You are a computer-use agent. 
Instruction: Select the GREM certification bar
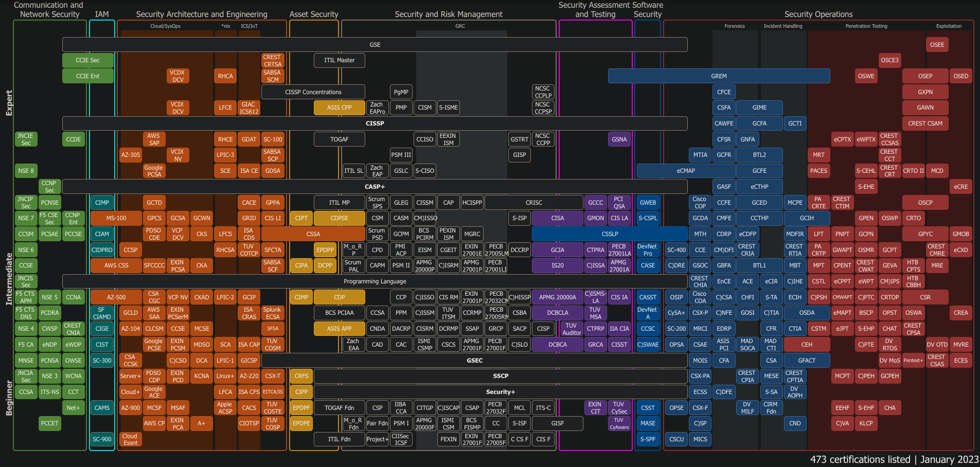[719, 76]
